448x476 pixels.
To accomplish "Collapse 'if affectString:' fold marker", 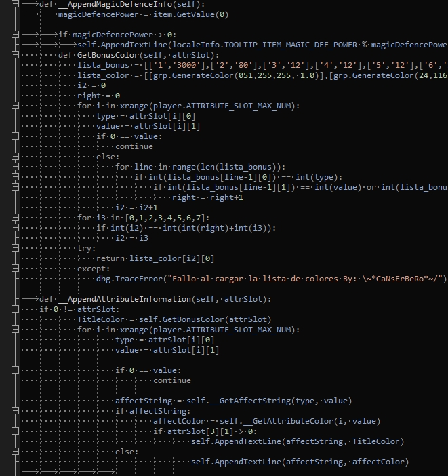I will coord(15,411).
